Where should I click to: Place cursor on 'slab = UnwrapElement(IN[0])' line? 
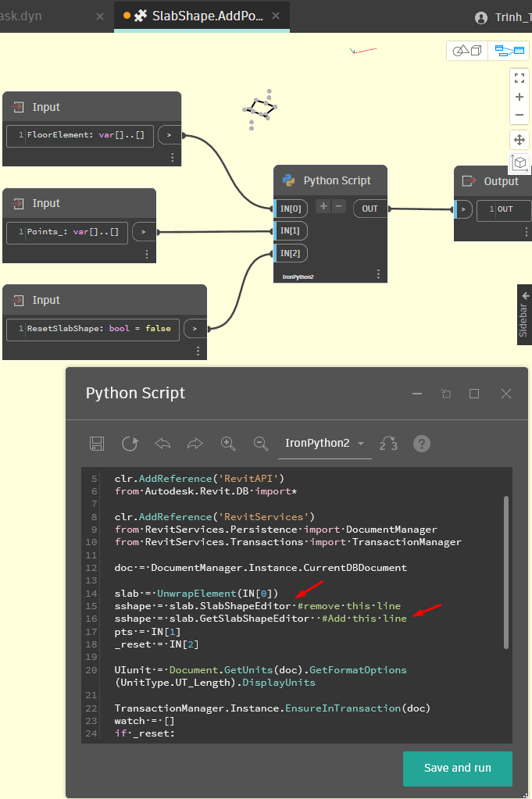[x=197, y=593]
